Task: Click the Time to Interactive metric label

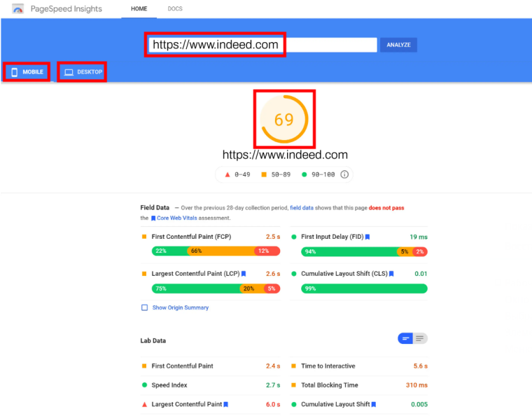Action: pos(328,366)
